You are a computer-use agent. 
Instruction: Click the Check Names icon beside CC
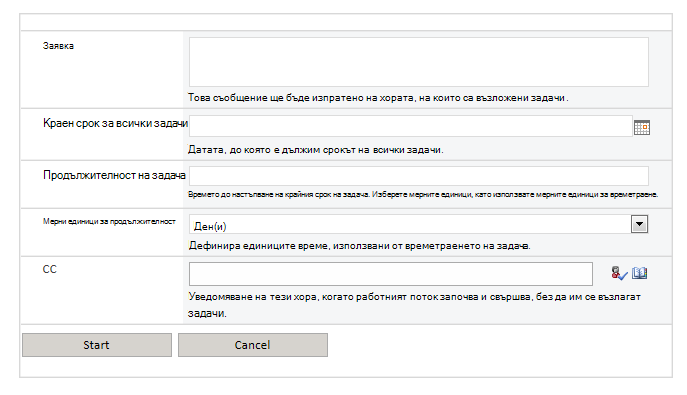[x=619, y=273]
